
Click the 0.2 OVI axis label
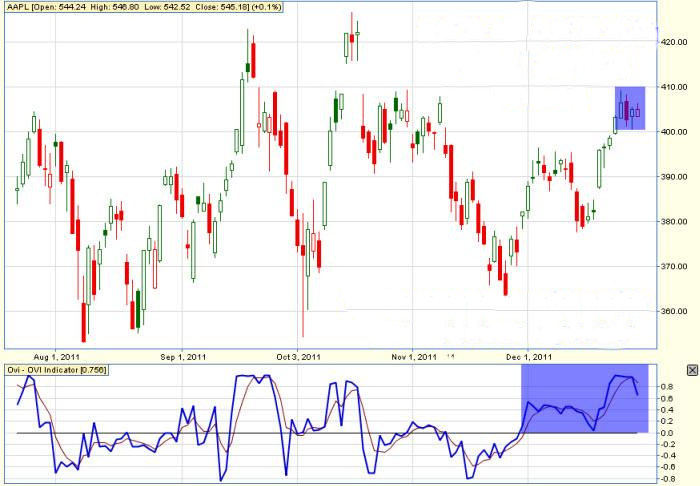(668, 421)
